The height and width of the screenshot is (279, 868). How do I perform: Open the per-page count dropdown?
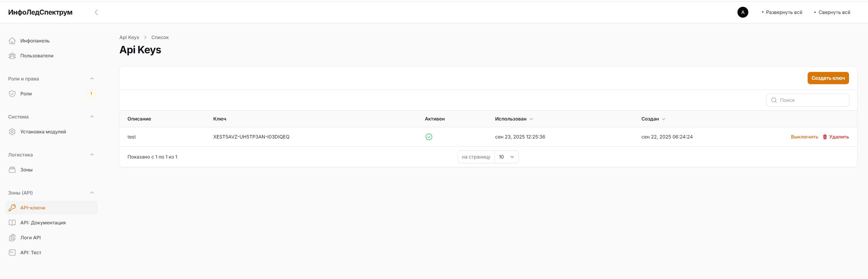(506, 157)
